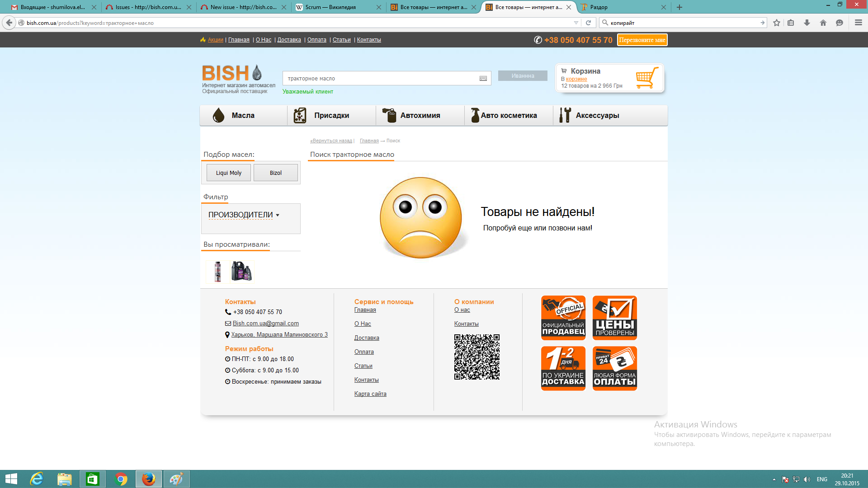Viewport: 868px width, 488px height.
Task: Open the Масла category menu
Action: coord(243,116)
